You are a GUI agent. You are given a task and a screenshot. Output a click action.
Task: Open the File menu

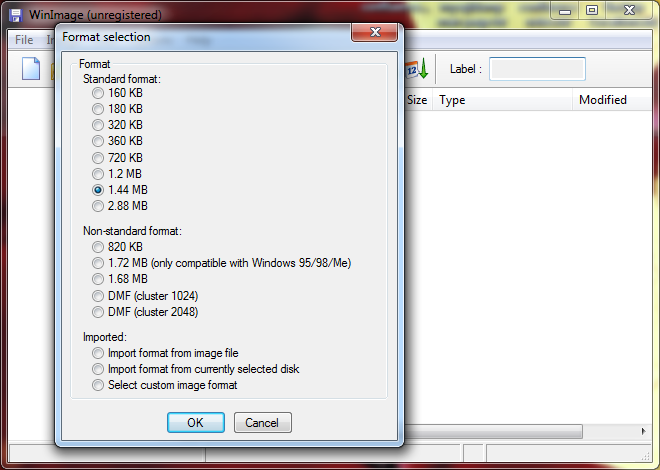click(24, 40)
